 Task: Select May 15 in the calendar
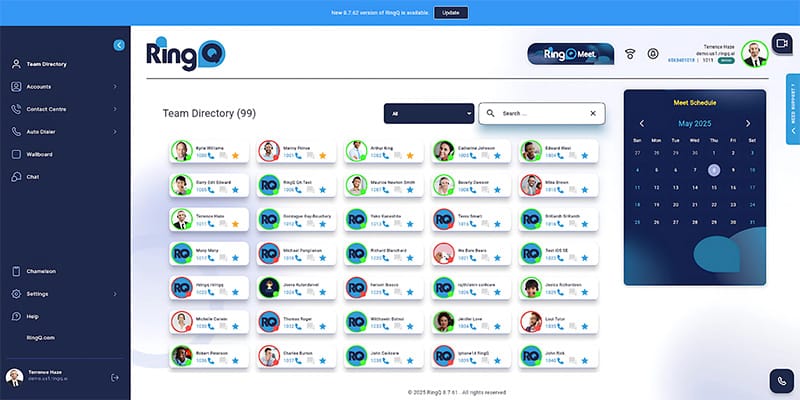click(x=714, y=187)
